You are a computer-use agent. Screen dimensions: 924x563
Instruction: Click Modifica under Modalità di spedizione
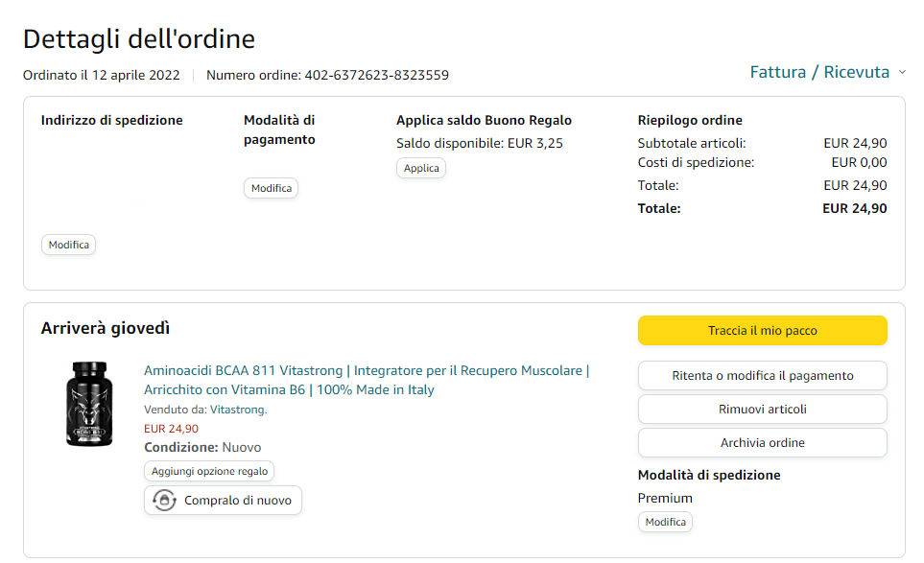[x=665, y=522]
